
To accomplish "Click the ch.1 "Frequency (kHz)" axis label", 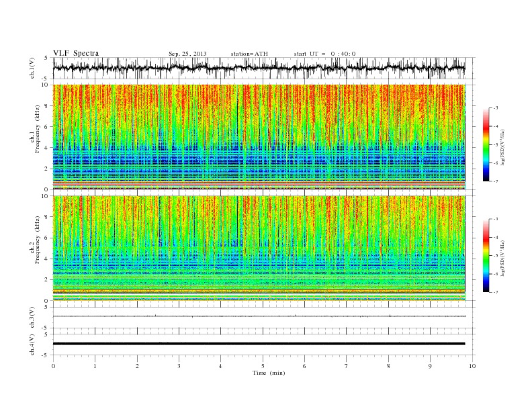I will [x=38, y=129].
